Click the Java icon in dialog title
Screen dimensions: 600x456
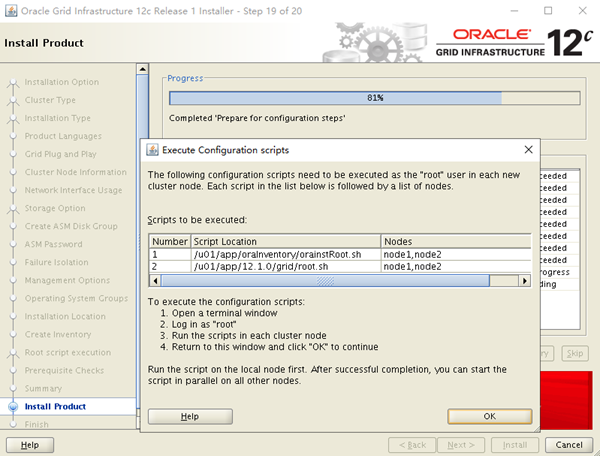click(x=152, y=150)
